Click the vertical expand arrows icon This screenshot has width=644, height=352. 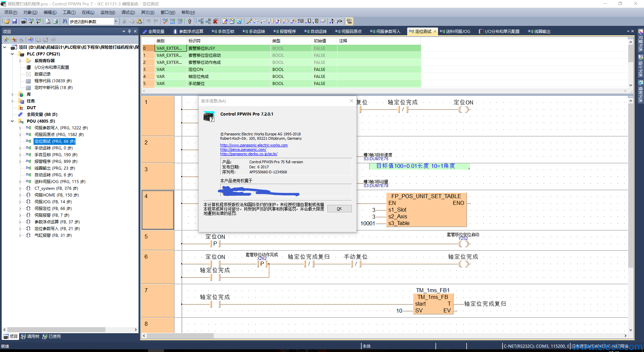[332, 21]
